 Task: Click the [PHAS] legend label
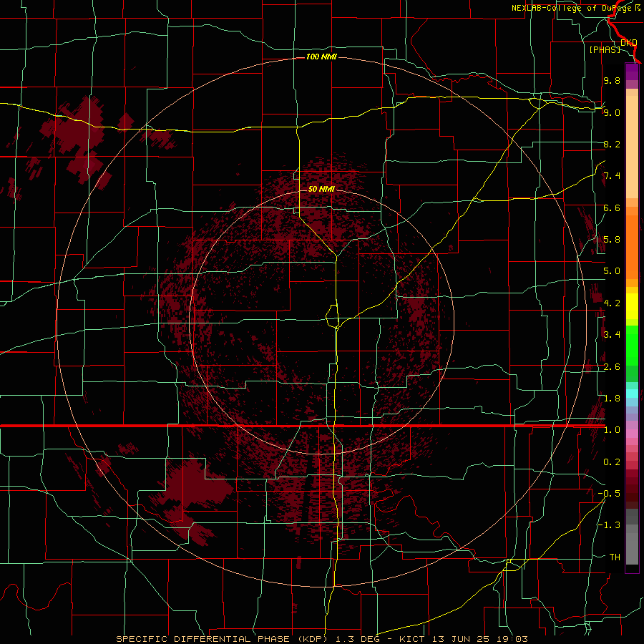pyautogui.click(x=605, y=50)
